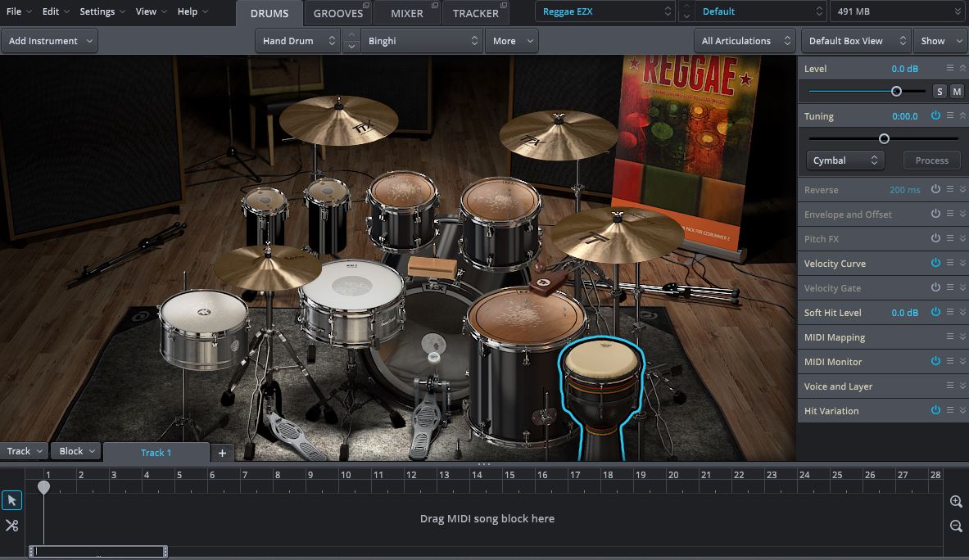Zoom out on the timeline
This screenshot has height=560, width=969.
956,526
